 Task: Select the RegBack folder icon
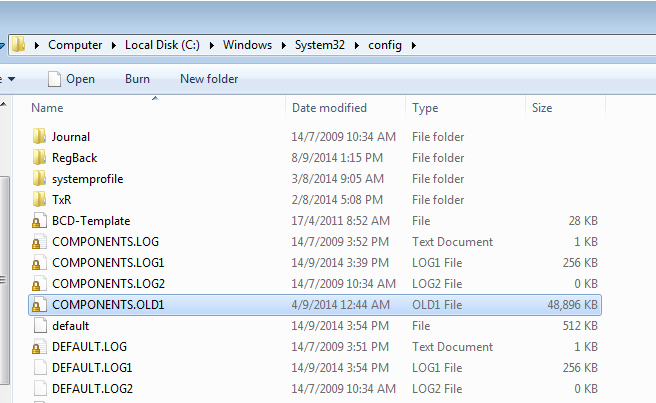(x=39, y=157)
